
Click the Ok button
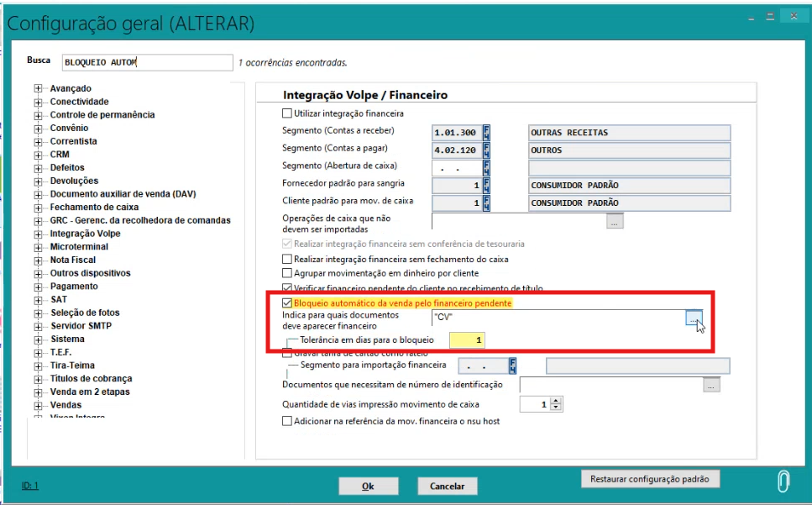coord(368,487)
